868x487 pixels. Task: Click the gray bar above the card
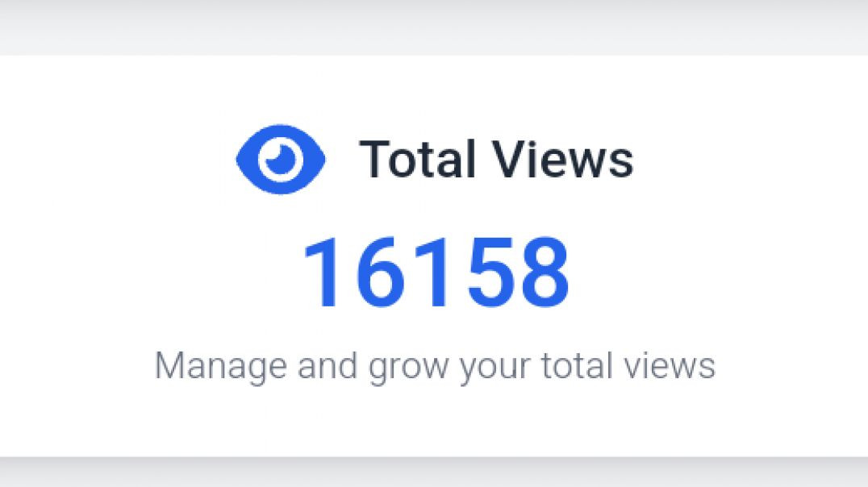click(x=434, y=24)
